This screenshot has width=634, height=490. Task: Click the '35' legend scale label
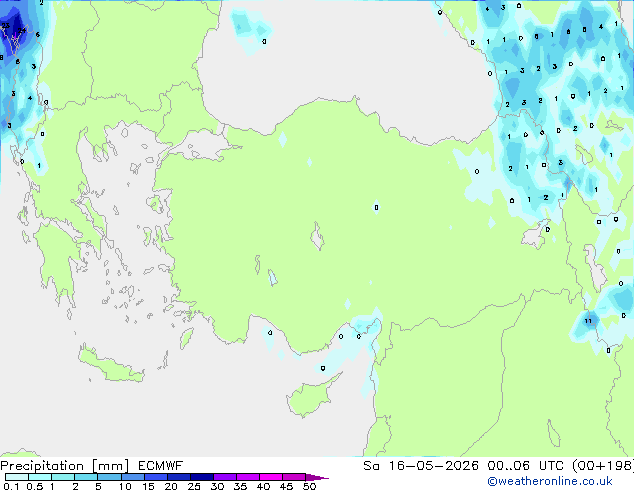[x=240, y=486]
